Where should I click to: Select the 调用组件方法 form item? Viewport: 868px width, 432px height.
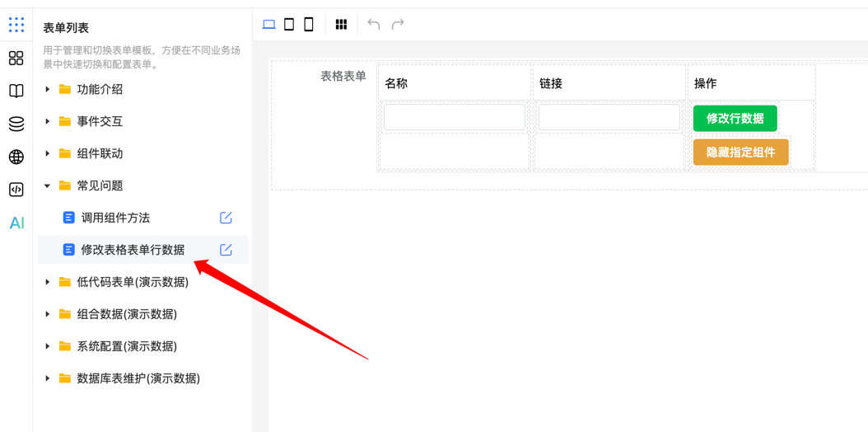[x=115, y=218]
